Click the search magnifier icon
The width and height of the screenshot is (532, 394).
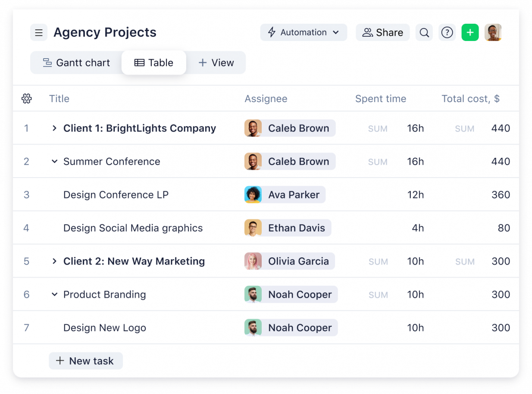coord(424,33)
